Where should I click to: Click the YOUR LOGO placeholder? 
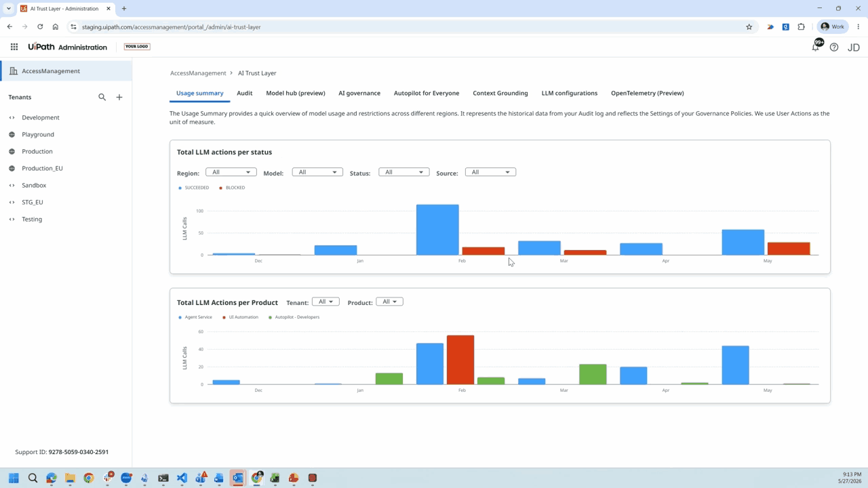(x=137, y=47)
